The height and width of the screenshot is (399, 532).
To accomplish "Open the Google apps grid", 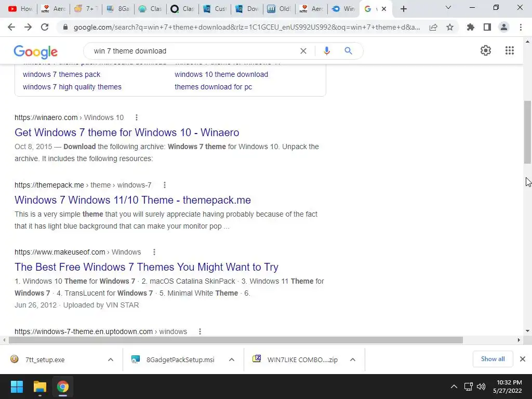I will click(x=510, y=50).
